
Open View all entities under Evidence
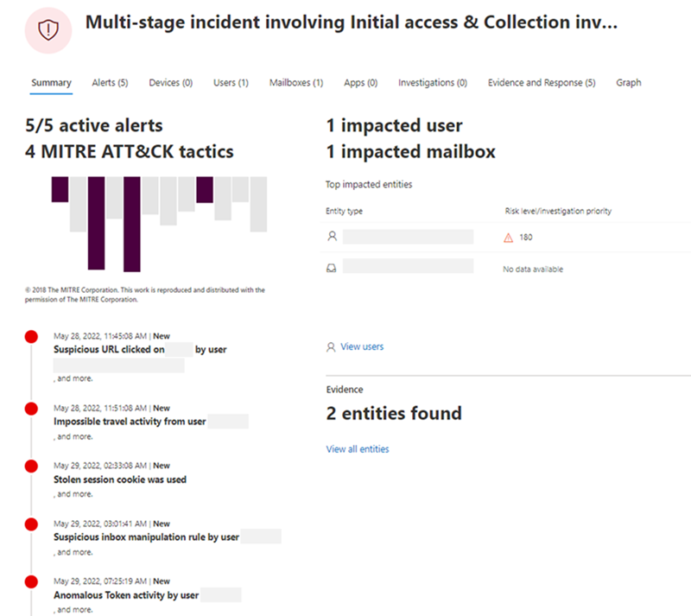tap(358, 448)
